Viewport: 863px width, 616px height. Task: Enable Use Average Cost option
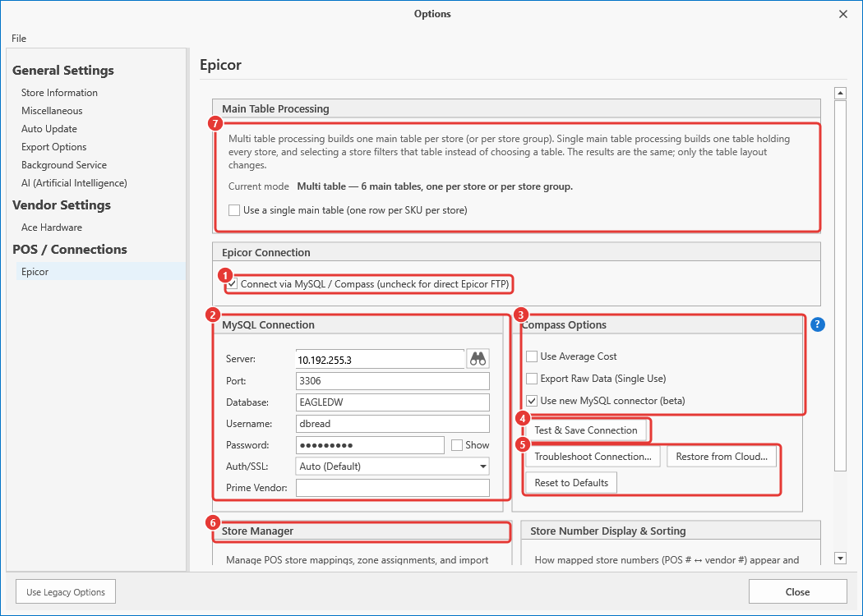pos(532,356)
